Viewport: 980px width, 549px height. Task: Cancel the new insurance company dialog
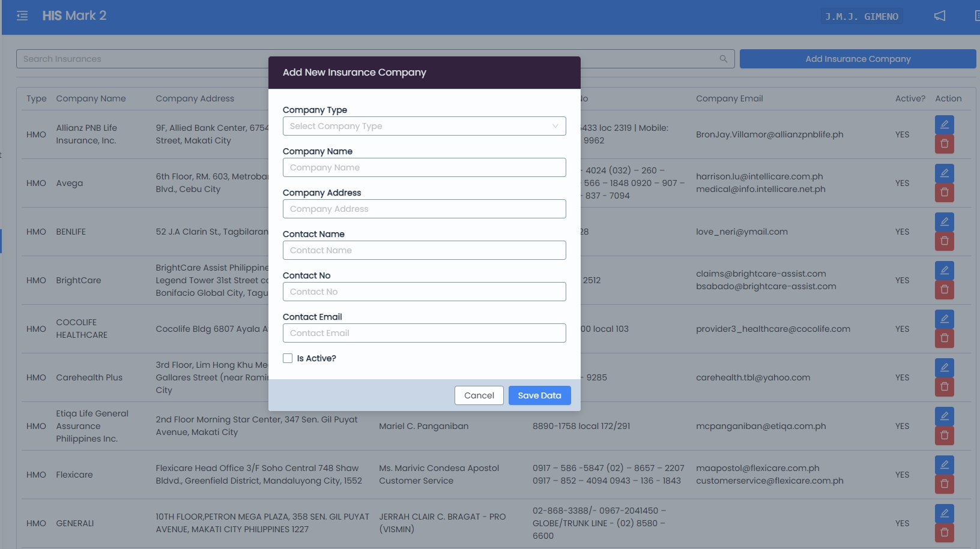(x=479, y=395)
